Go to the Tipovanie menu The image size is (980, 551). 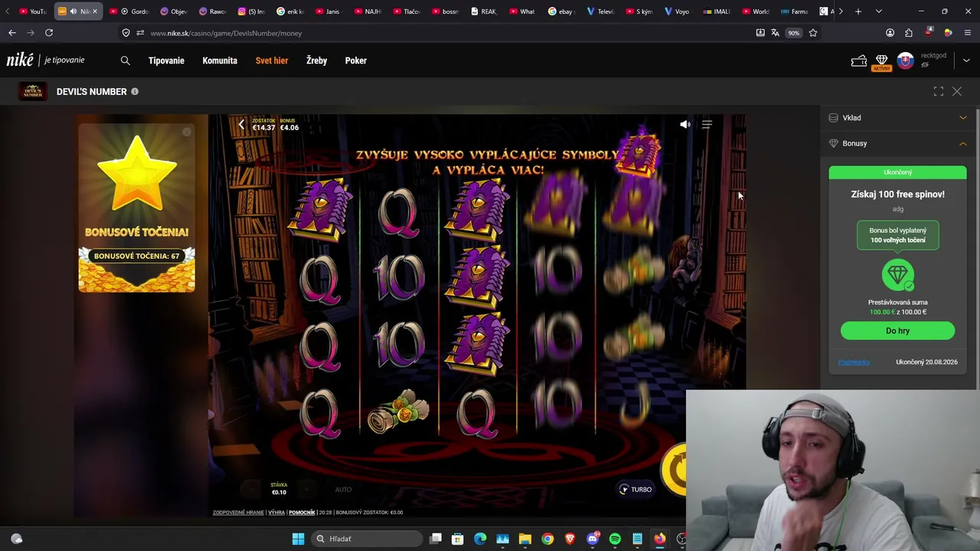point(166,60)
